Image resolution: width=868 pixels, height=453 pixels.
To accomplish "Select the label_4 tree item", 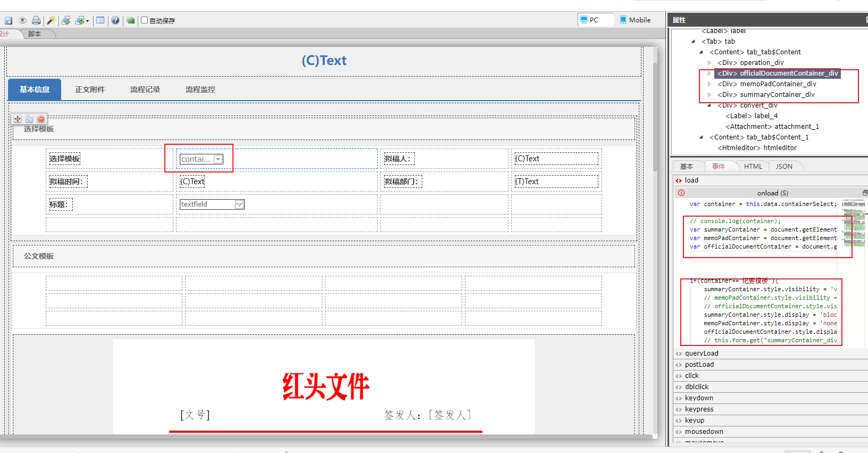I will point(752,116).
